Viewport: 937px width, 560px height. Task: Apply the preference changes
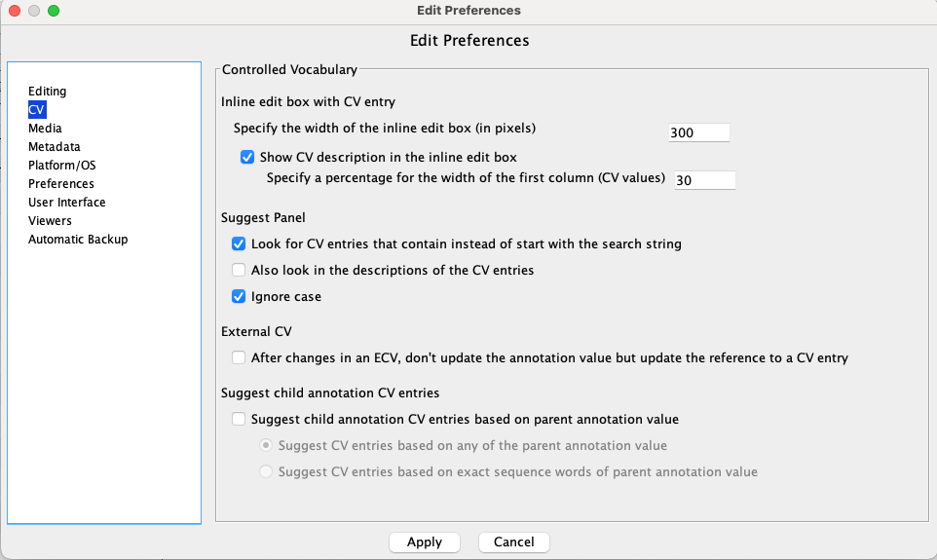[x=425, y=542]
